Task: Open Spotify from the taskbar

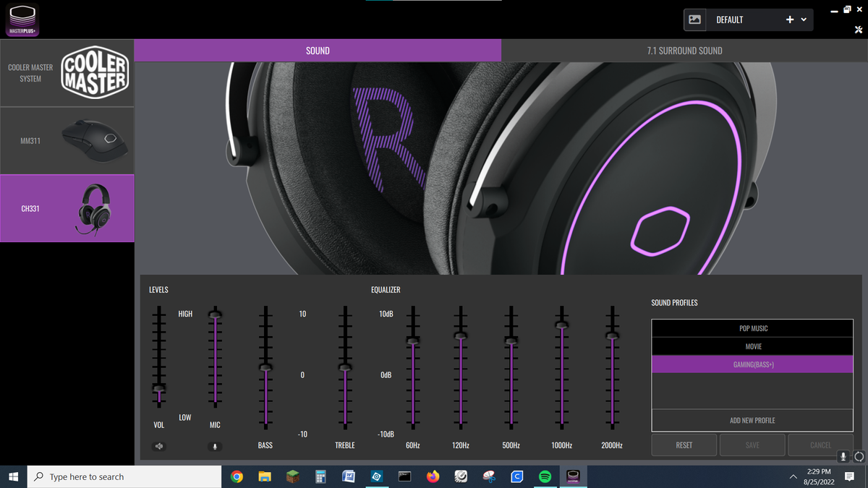Action: [x=545, y=476]
